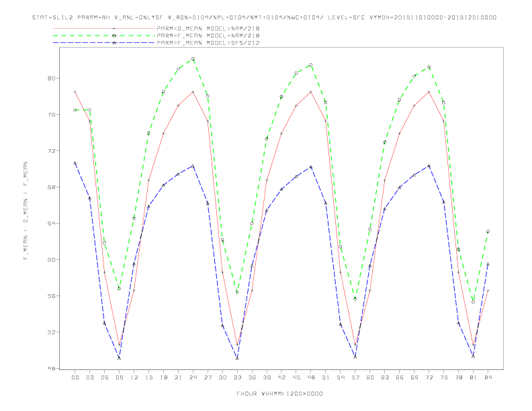
Task: Click x-axis tick label 36
Action: tap(252, 377)
